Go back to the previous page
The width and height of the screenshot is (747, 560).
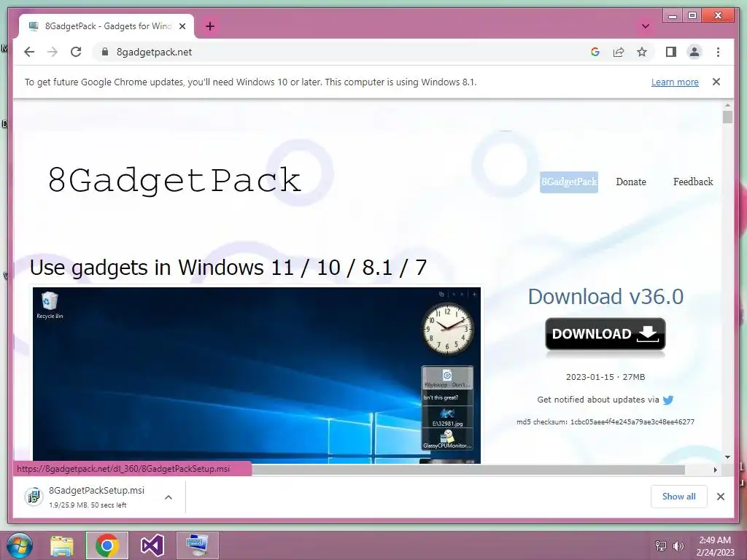pos(29,52)
